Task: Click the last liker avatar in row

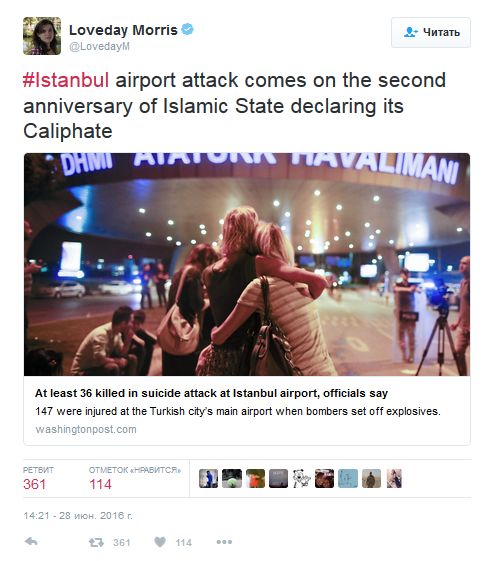Action: click(394, 479)
